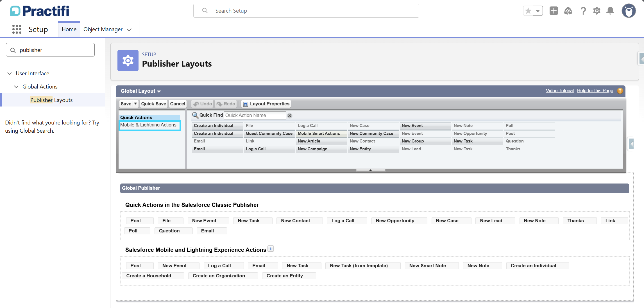Click New Opportunity in the Classic Publisher section
644x308 pixels.
tap(399, 221)
